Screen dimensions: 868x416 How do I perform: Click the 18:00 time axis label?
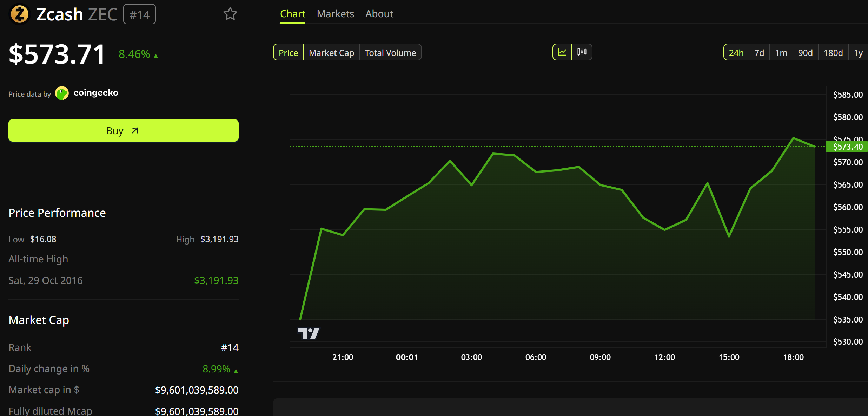(793, 357)
